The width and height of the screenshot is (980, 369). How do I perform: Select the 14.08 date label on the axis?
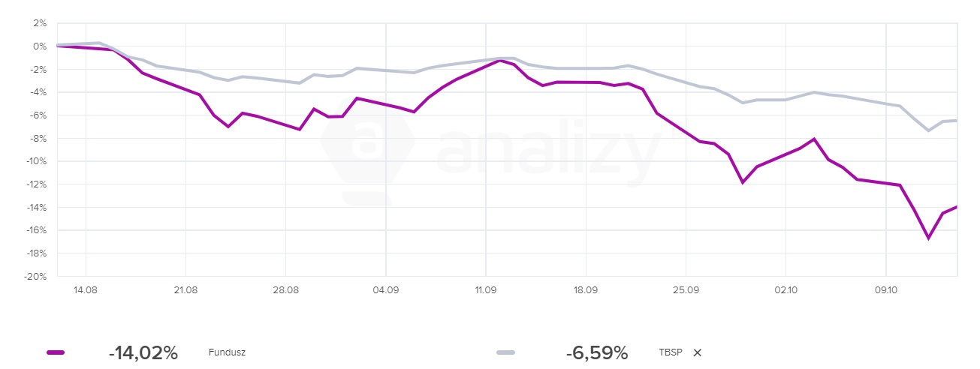coord(86,289)
